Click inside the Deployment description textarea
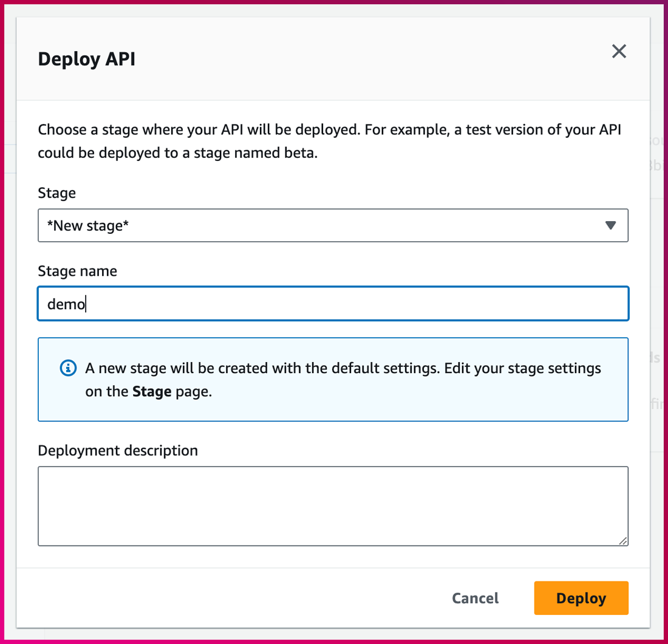This screenshot has width=668, height=644. pyautogui.click(x=333, y=505)
